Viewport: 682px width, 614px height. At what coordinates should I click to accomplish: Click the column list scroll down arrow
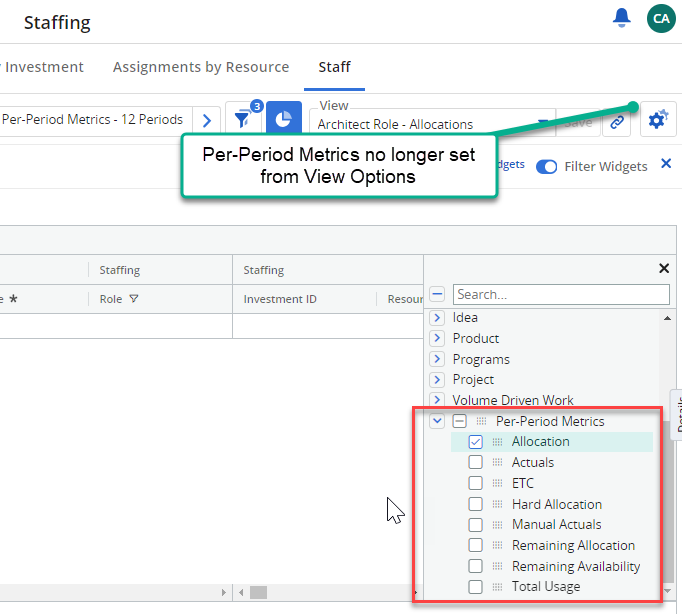point(667,591)
